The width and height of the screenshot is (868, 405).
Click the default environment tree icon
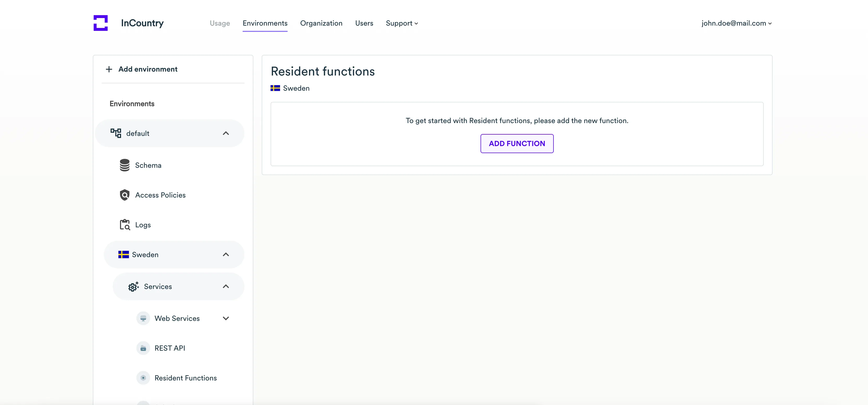[116, 133]
